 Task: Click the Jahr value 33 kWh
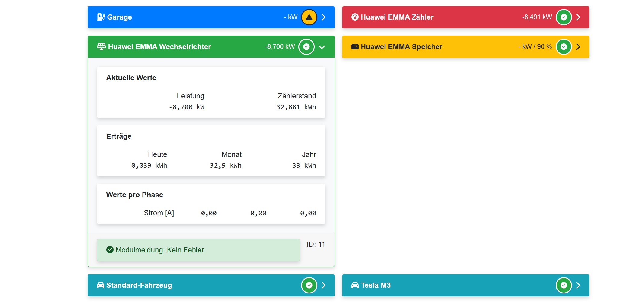304,166
